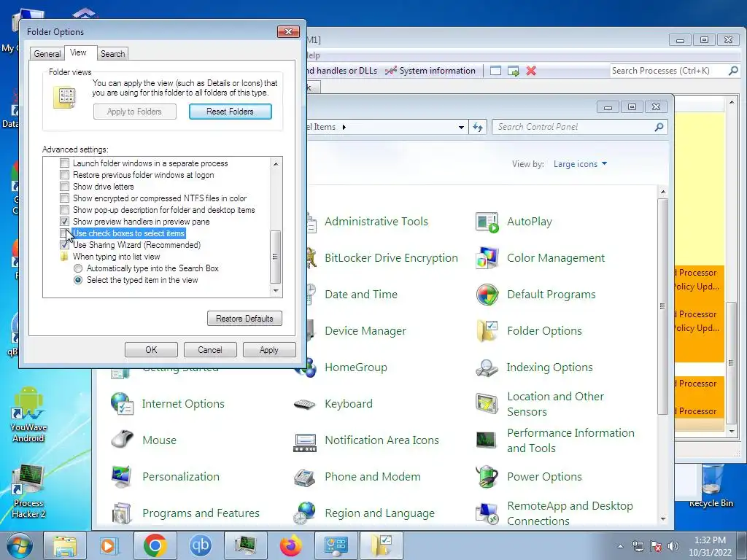The height and width of the screenshot is (560, 747).
Task: Enable Show encrypted or compressed NTFS files in color
Action: pos(64,198)
